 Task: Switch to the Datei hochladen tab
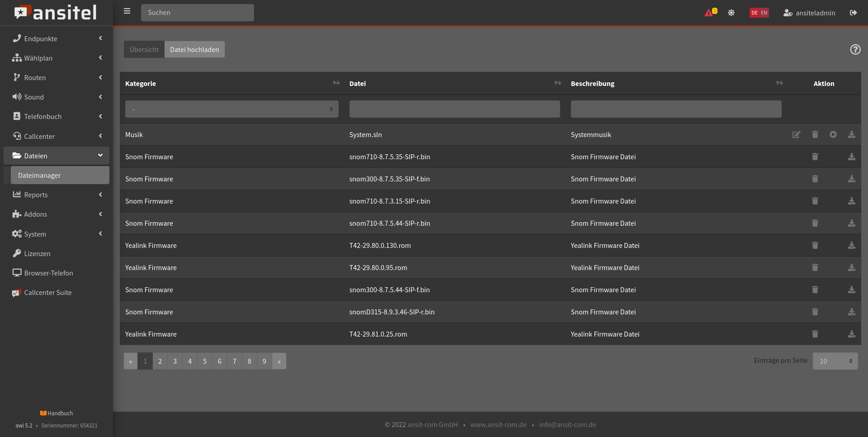(x=194, y=50)
